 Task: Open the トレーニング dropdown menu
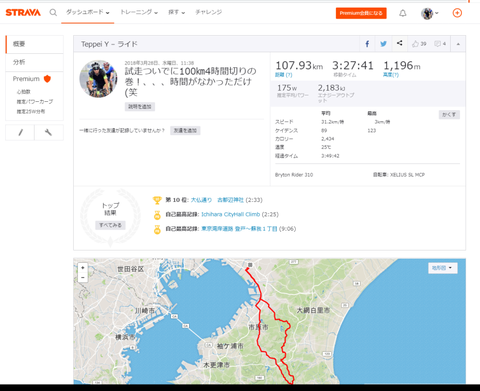139,12
